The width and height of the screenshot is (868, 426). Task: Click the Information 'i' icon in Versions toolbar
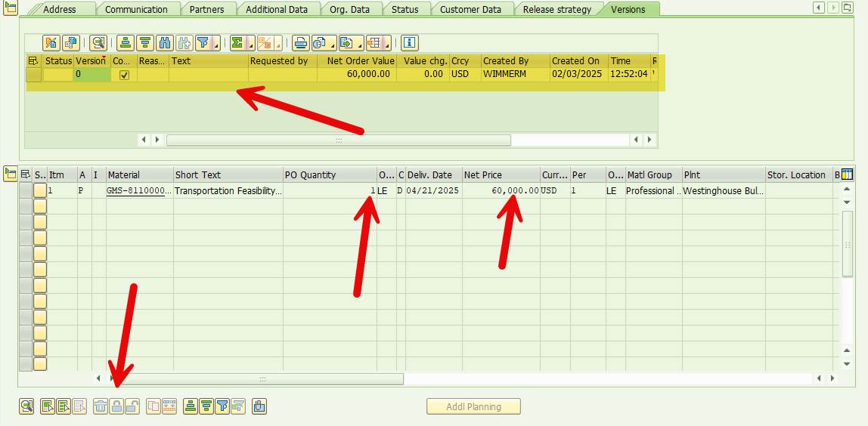pos(410,42)
